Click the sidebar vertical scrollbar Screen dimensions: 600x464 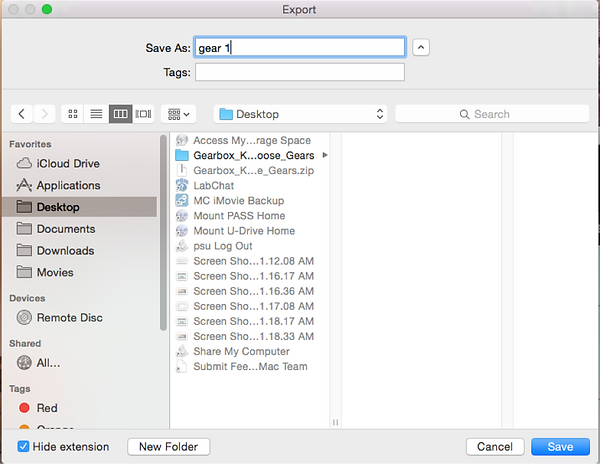click(163, 232)
